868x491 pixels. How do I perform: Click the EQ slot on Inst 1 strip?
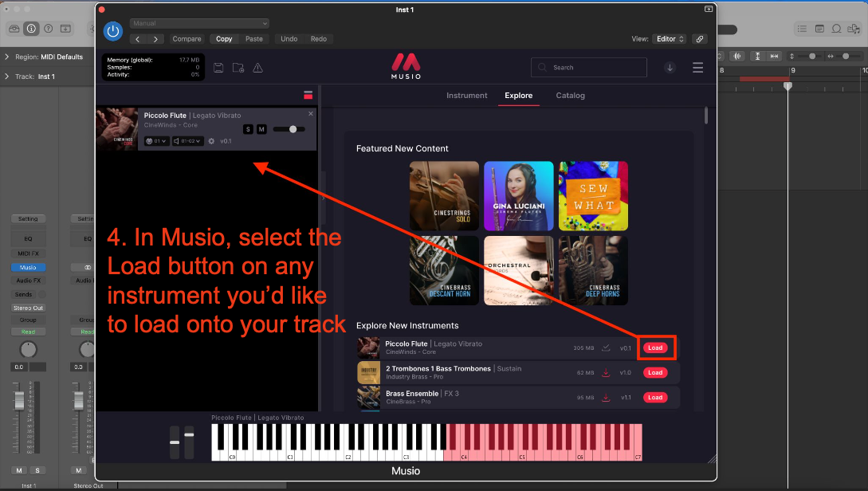28,238
